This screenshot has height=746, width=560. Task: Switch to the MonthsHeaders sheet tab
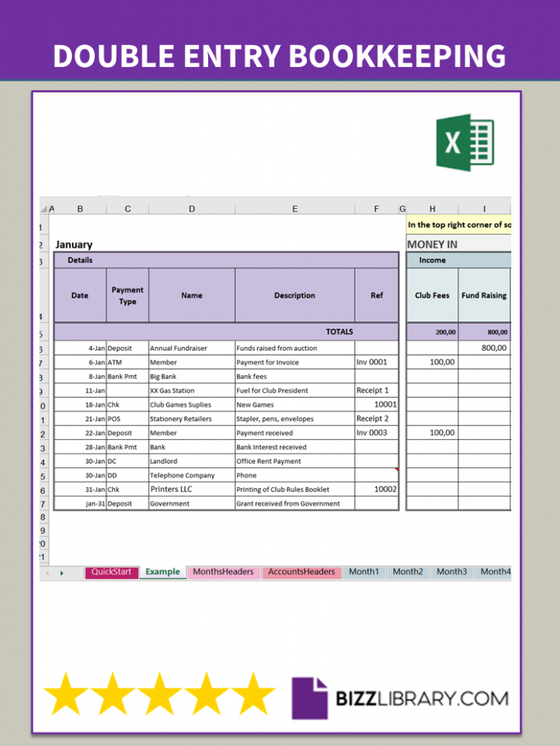pos(223,572)
